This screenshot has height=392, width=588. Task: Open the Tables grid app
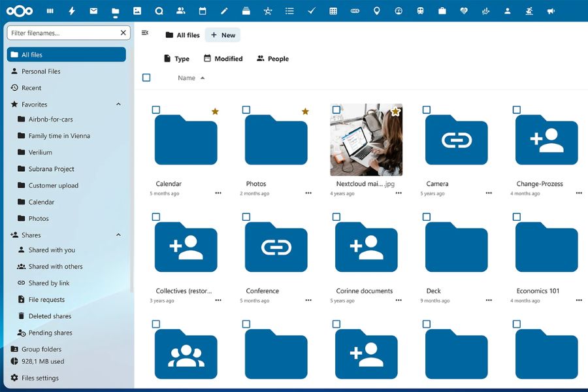click(333, 11)
